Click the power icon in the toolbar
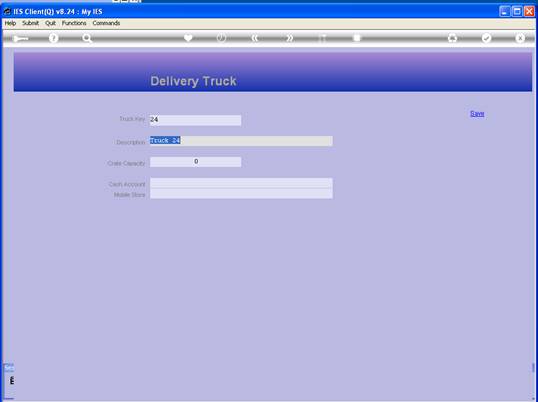 click(x=221, y=38)
